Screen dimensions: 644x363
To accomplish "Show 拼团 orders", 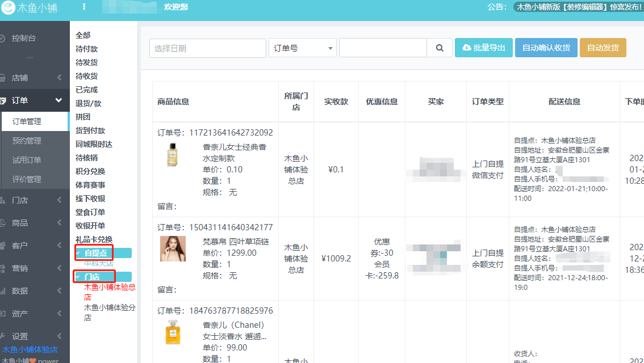I will [x=83, y=117].
